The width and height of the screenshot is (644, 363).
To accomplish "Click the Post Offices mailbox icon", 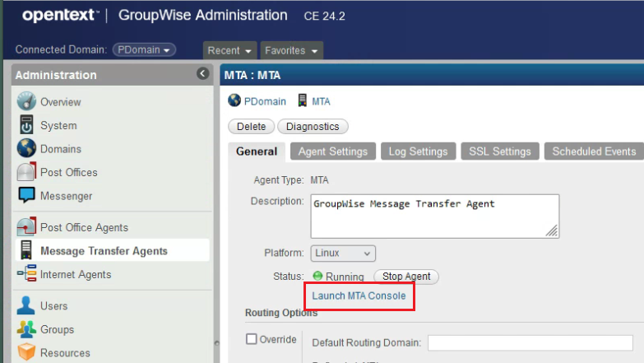I will tap(26, 172).
